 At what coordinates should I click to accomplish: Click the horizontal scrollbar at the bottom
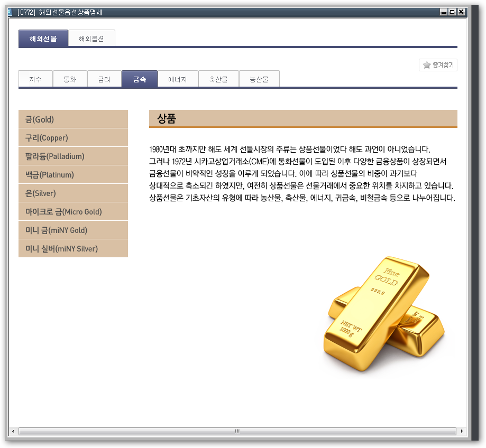pyautogui.click(x=237, y=431)
